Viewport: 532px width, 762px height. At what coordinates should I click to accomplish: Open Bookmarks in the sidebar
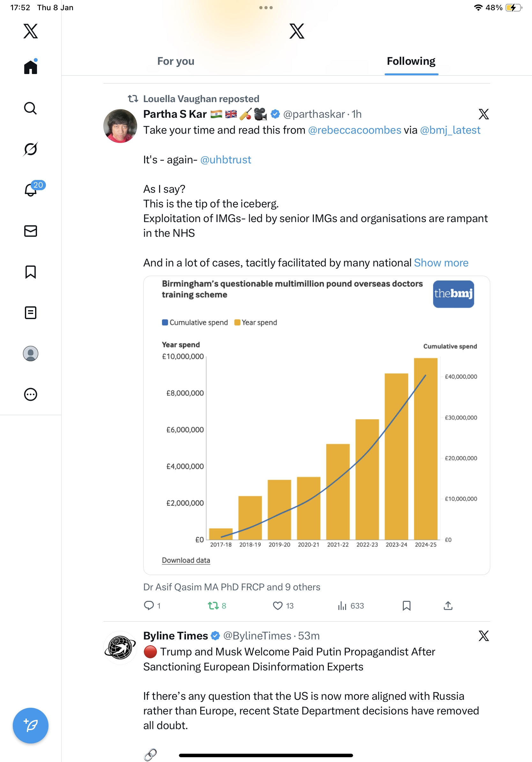(31, 272)
